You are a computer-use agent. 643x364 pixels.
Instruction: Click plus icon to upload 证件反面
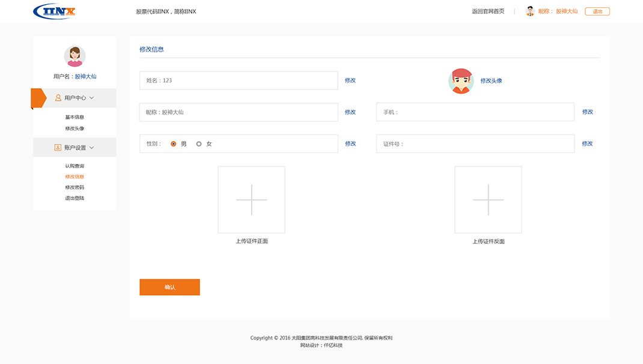[x=488, y=199]
